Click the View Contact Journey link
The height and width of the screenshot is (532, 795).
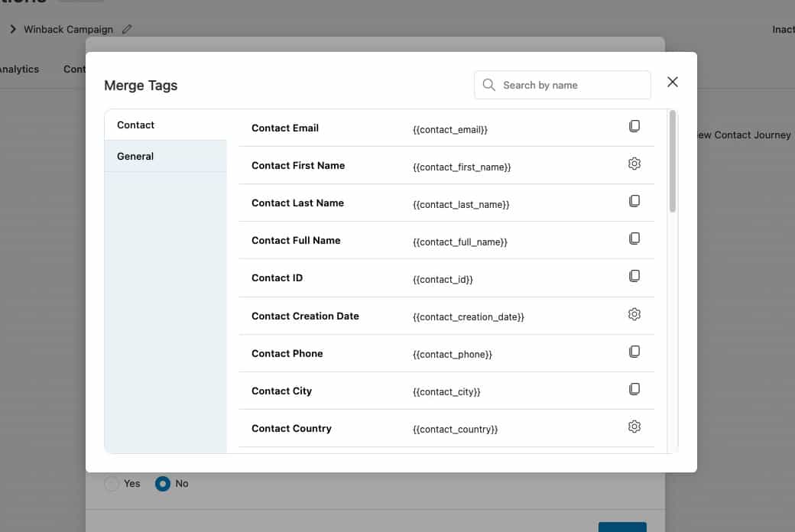pos(741,135)
